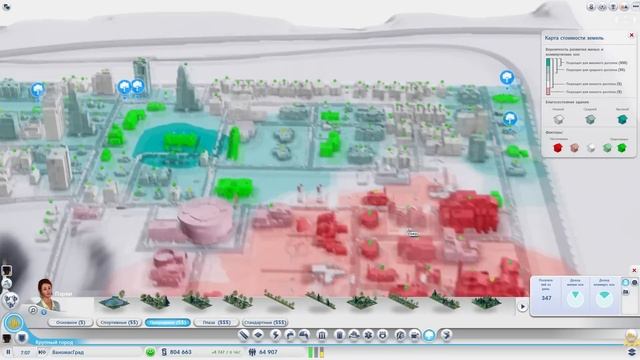
Task: Open the Police shield menu
Action: pyautogui.click(x=383, y=335)
